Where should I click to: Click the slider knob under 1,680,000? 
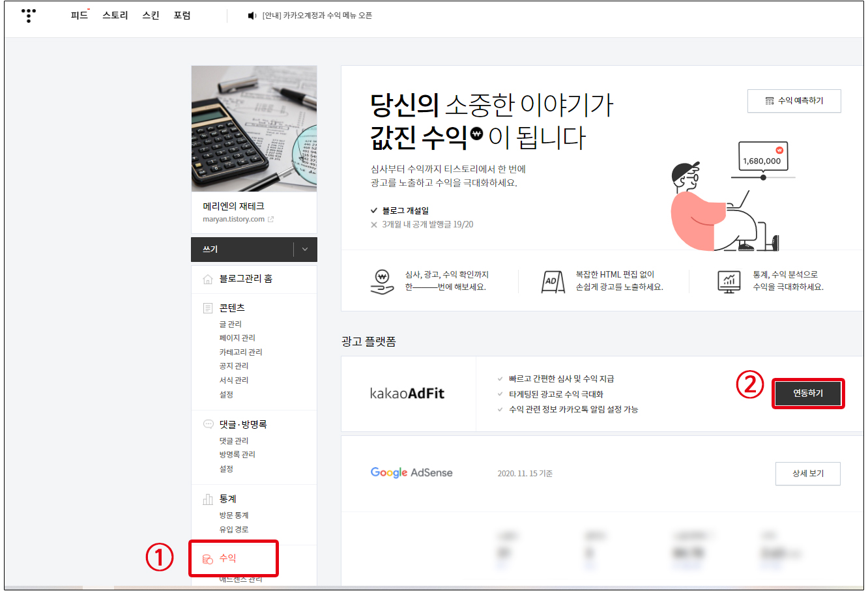tap(763, 177)
